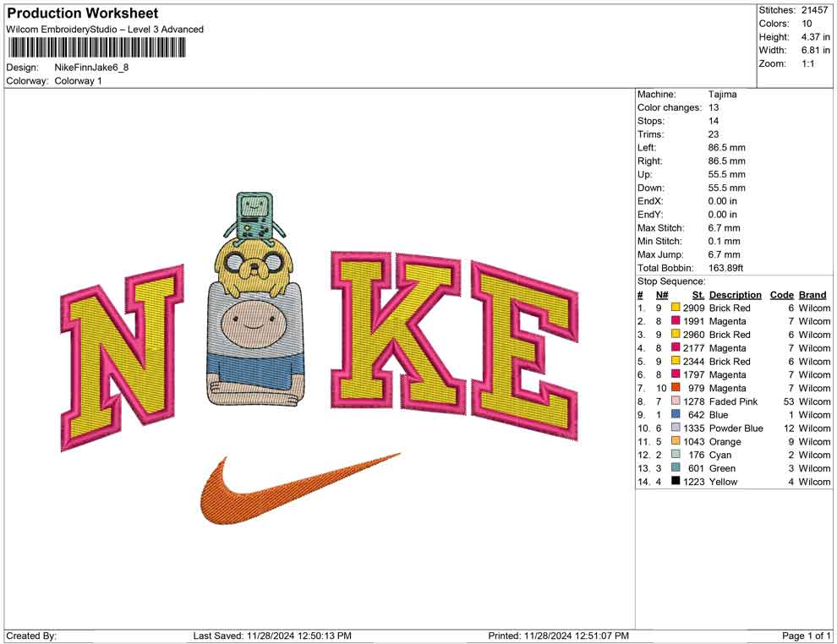Click the 'Left:' 86.5 mm value
The height and width of the screenshot is (644, 837).
click(x=726, y=147)
